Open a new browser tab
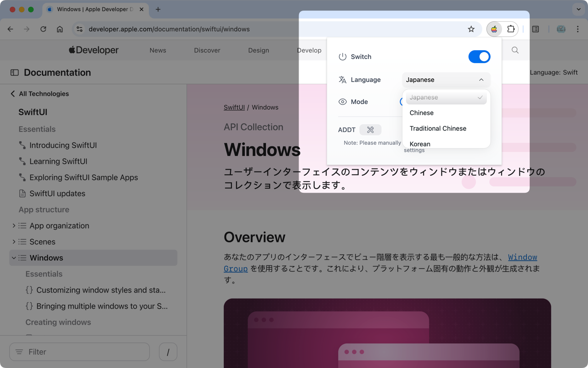The image size is (588, 368). [158, 9]
